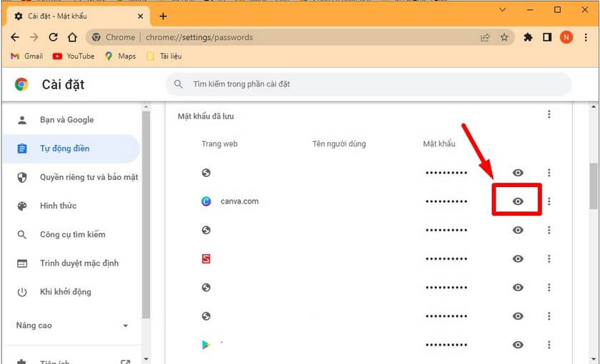Click the share page icon in address bar
This screenshot has height=364, width=600.
click(486, 37)
